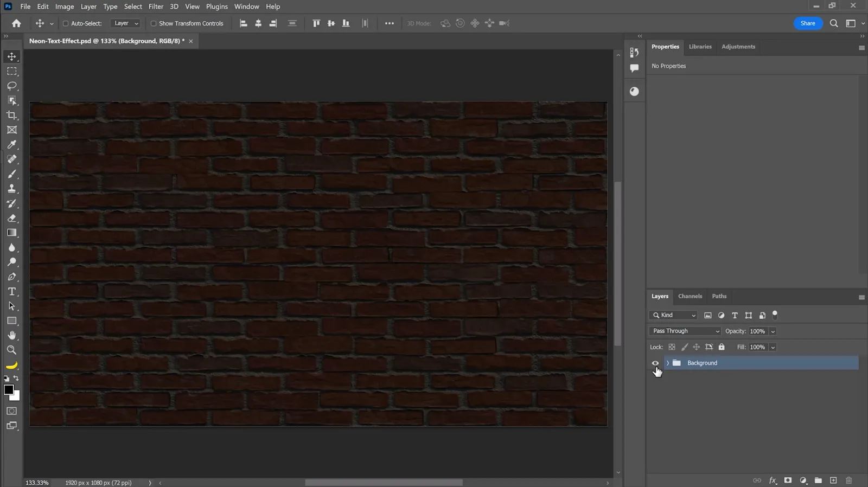Screen dimensions: 868x487
Task: Open the Filter menu
Action: click(156, 7)
